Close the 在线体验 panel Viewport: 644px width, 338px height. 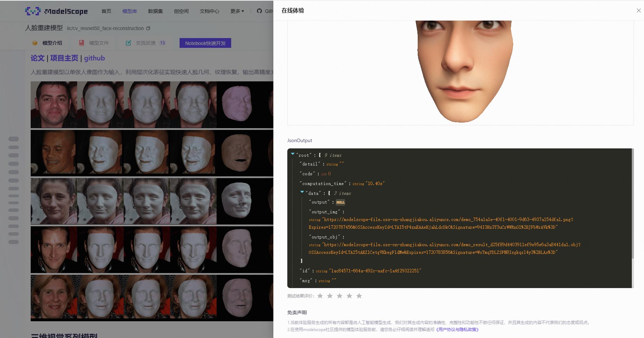tap(638, 10)
